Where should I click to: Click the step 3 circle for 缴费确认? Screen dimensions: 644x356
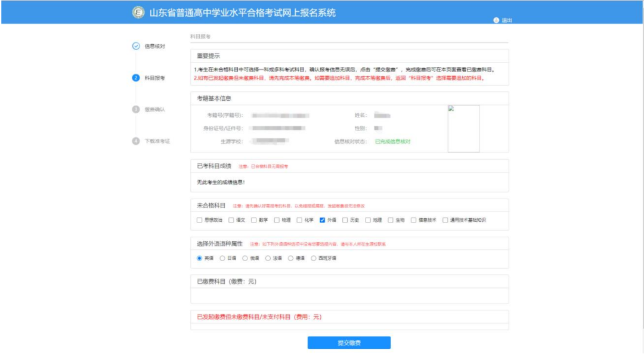pos(136,109)
